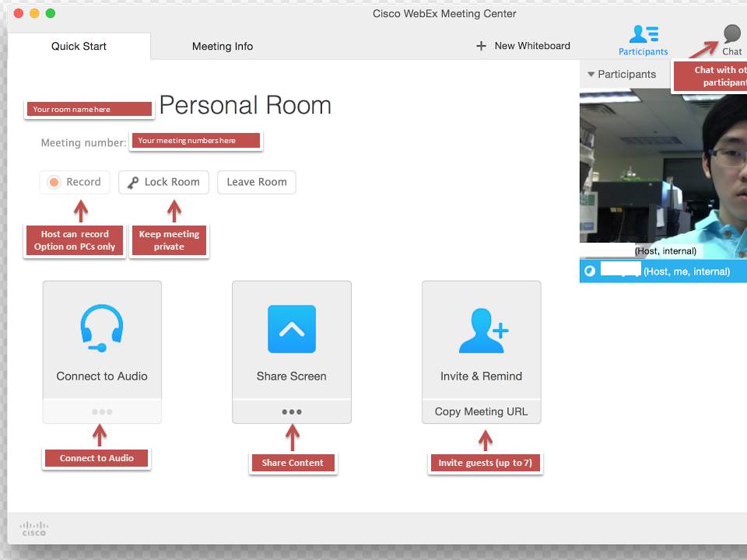Click the headset Connect to Audio icon
747x560 pixels.
102,328
